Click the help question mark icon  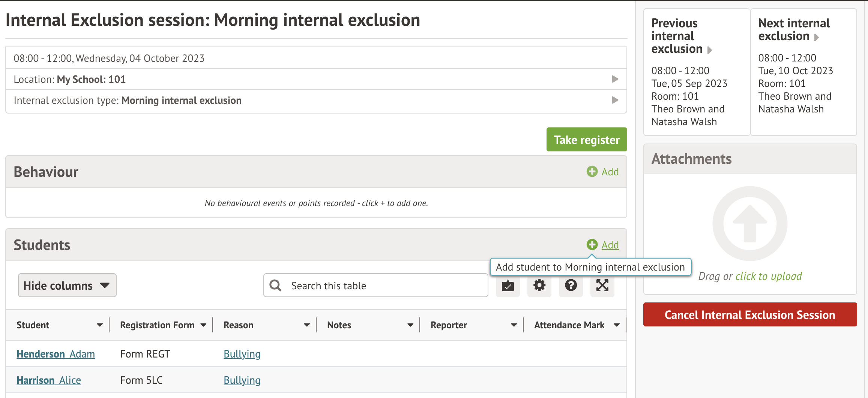tap(571, 286)
